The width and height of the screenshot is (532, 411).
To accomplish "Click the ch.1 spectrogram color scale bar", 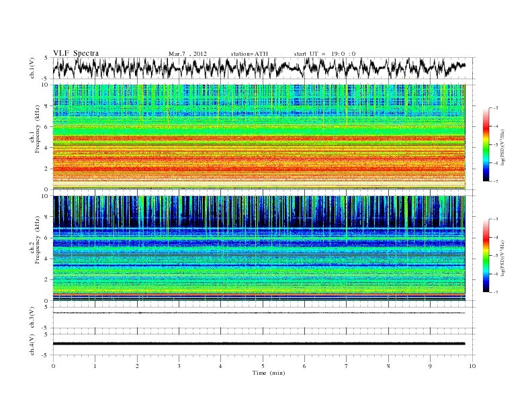I will coord(486,145).
